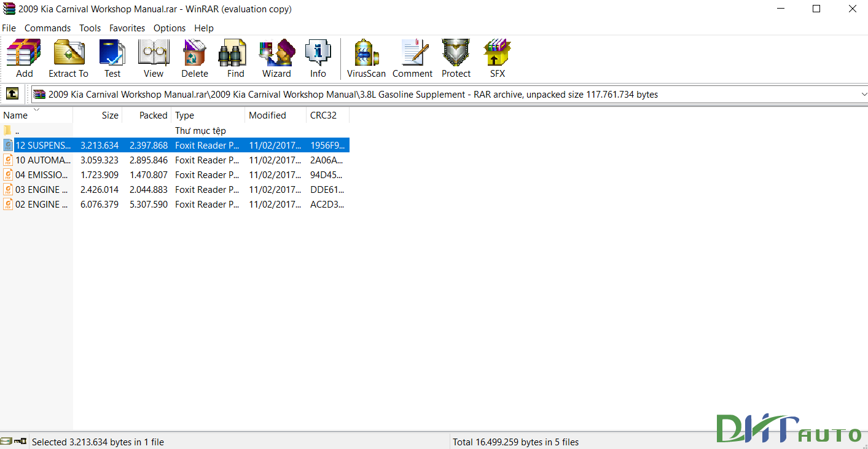Click the WinRAR title bar icon
The height and width of the screenshot is (449, 868).
coord(9,9)
